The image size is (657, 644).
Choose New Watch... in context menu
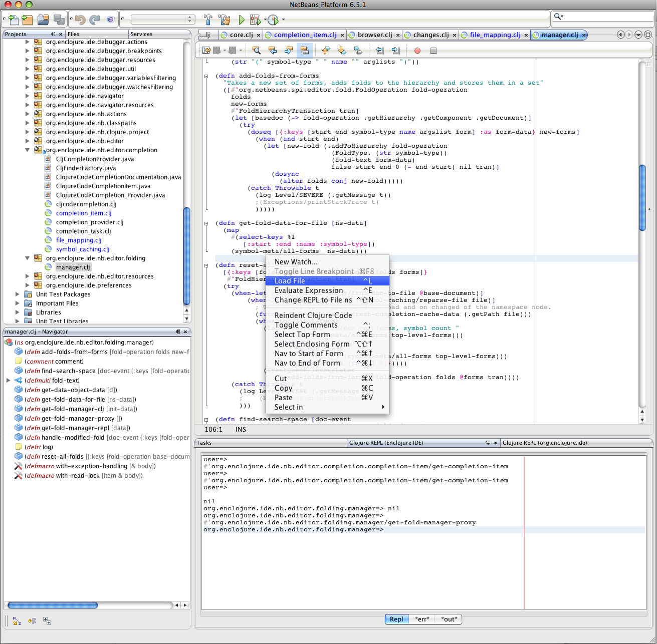click(327, 262)
